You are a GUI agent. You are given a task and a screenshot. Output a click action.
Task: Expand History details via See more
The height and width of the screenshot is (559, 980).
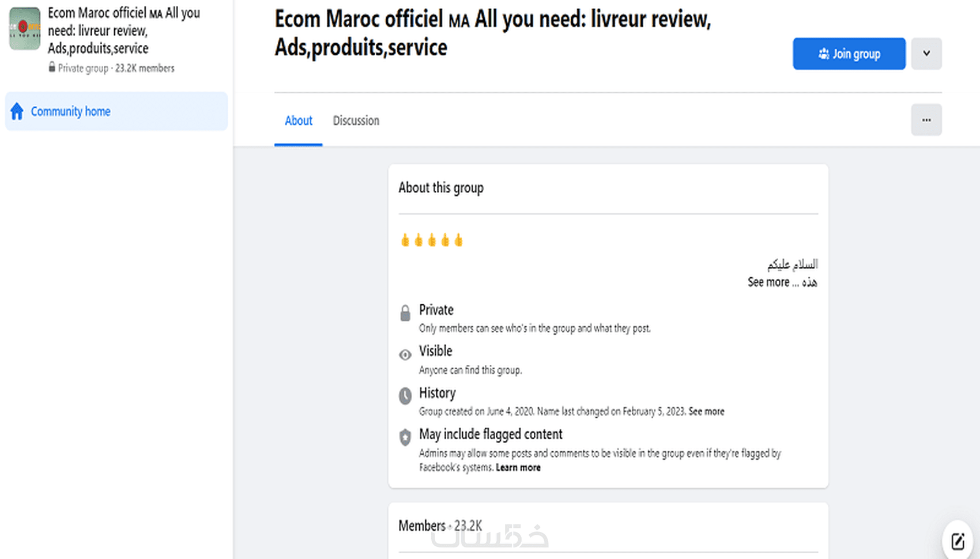click(706, 411)
